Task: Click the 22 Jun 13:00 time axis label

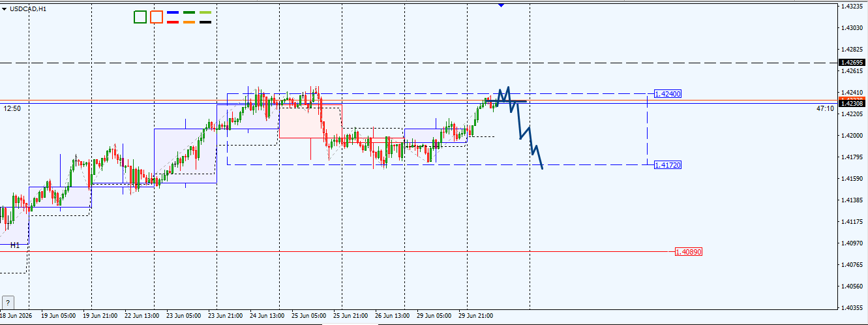Action: click(x=142, y=315)
